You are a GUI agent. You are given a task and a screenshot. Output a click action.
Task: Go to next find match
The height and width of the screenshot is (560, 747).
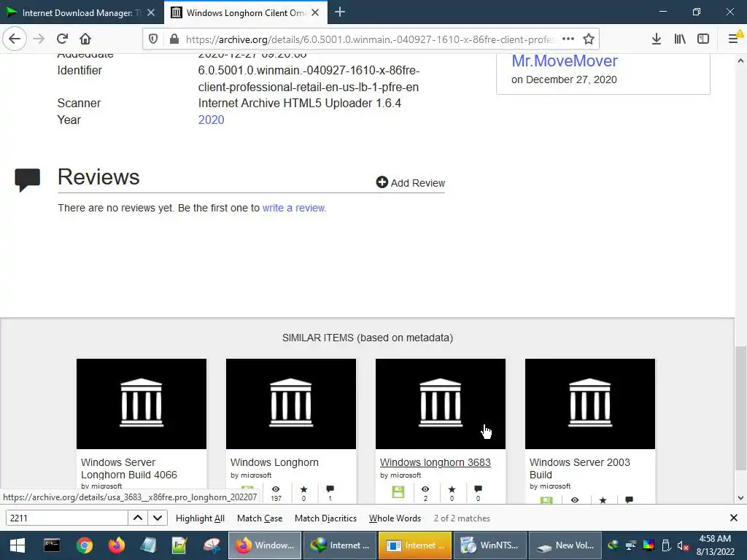(x=158, y=518)
